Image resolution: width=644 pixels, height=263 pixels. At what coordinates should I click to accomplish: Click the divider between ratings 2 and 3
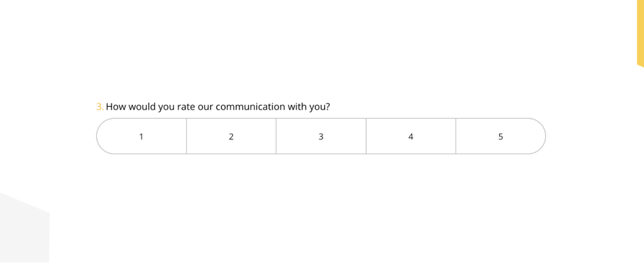pos(276,136)
